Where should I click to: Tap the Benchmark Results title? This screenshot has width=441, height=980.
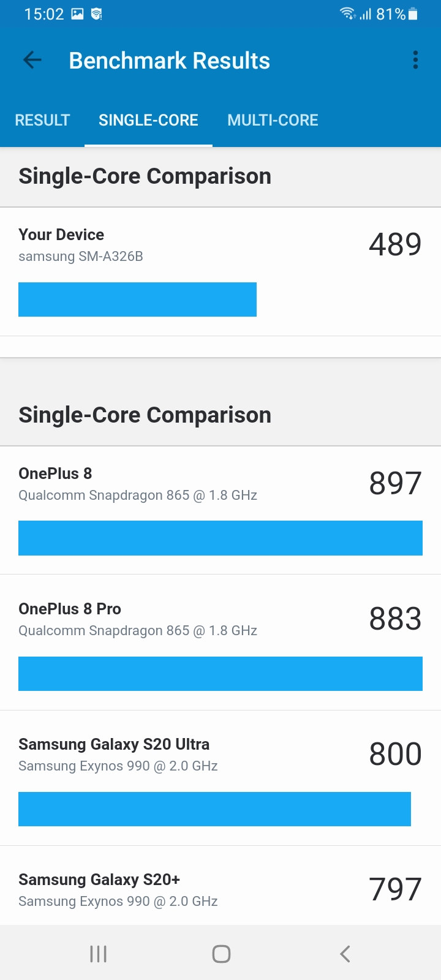click(x=170, y=61)
